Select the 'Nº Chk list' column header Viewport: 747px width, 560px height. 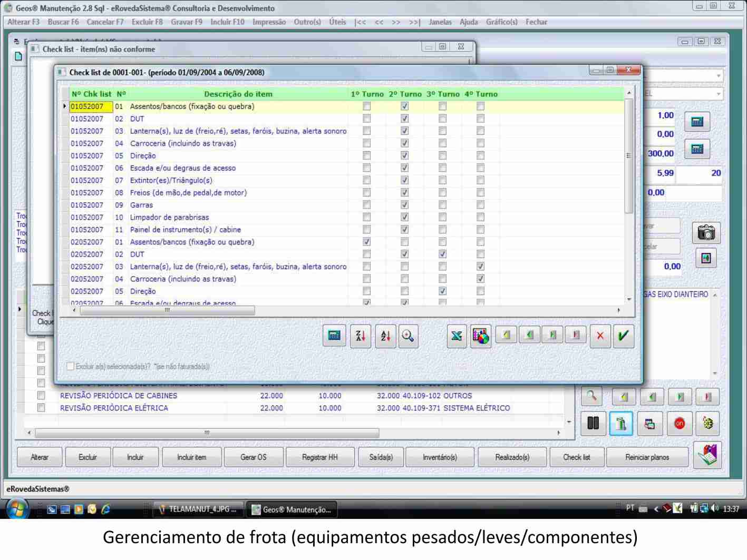(x=92, y=94)
